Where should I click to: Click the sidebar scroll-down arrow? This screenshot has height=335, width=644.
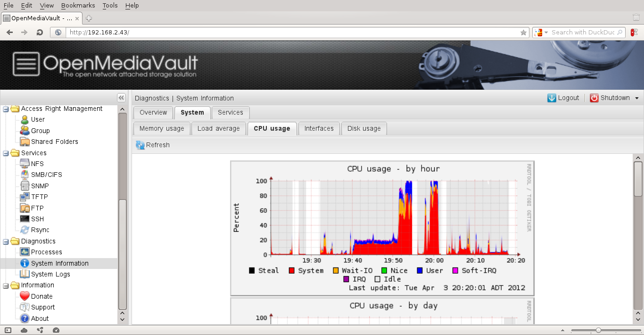click(122, 319)
